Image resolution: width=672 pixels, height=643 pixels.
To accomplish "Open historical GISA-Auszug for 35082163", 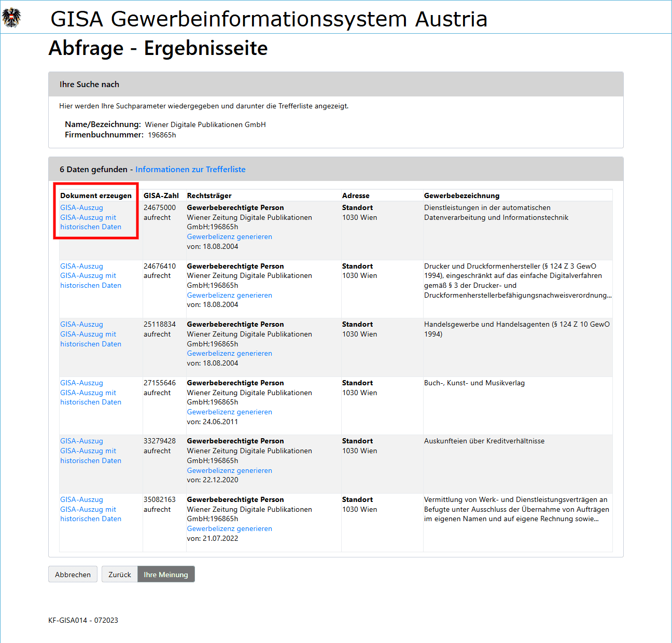I will click(91, 514).
